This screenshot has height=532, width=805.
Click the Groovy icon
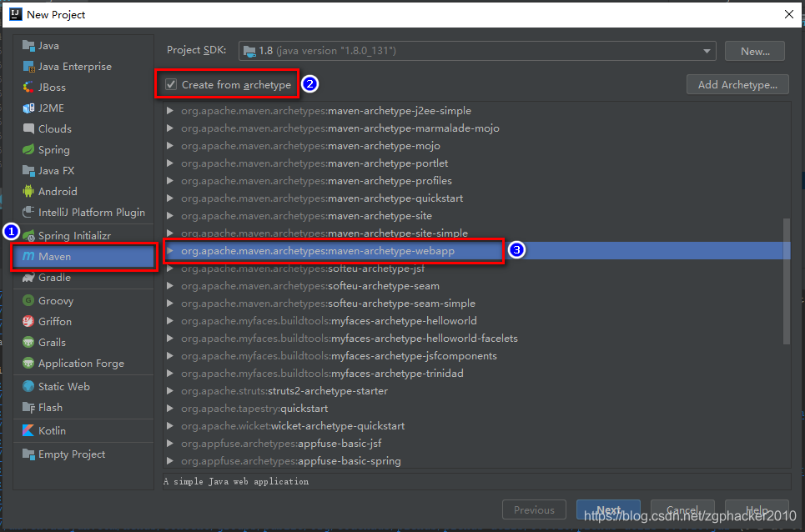pos(28,301)
